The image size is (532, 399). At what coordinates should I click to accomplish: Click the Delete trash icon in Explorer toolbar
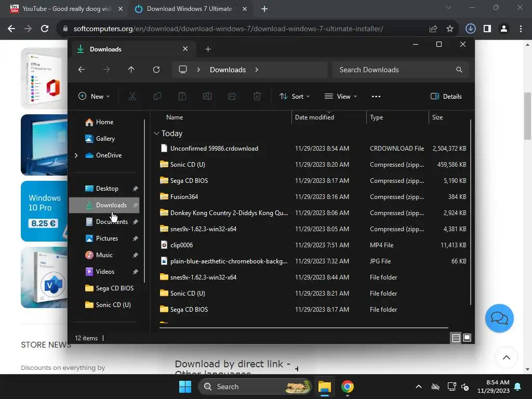click(257, 96)
